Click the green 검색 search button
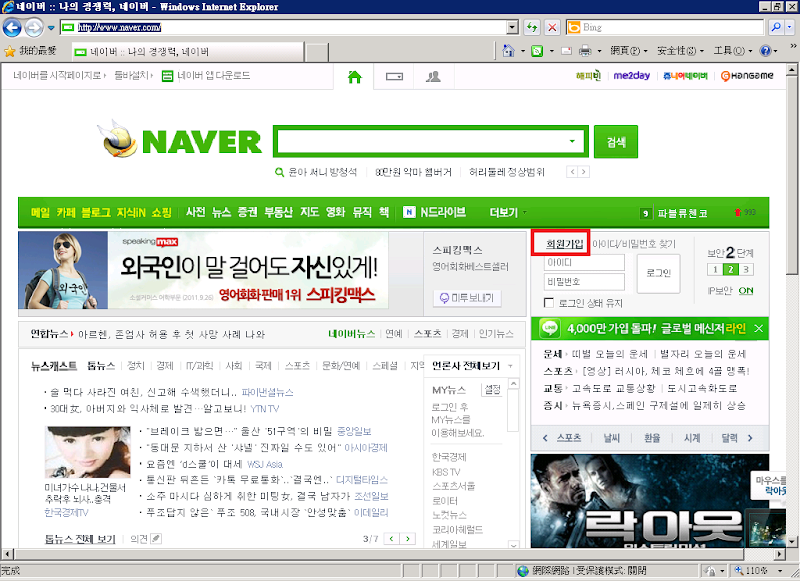Screen dimensions: 800x581 point(616,141)
